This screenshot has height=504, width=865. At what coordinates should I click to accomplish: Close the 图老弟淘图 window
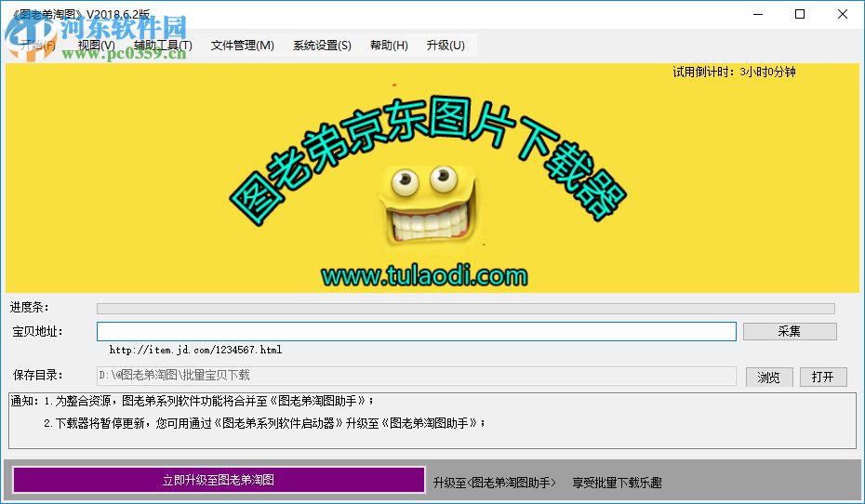(x=843, y=14)
